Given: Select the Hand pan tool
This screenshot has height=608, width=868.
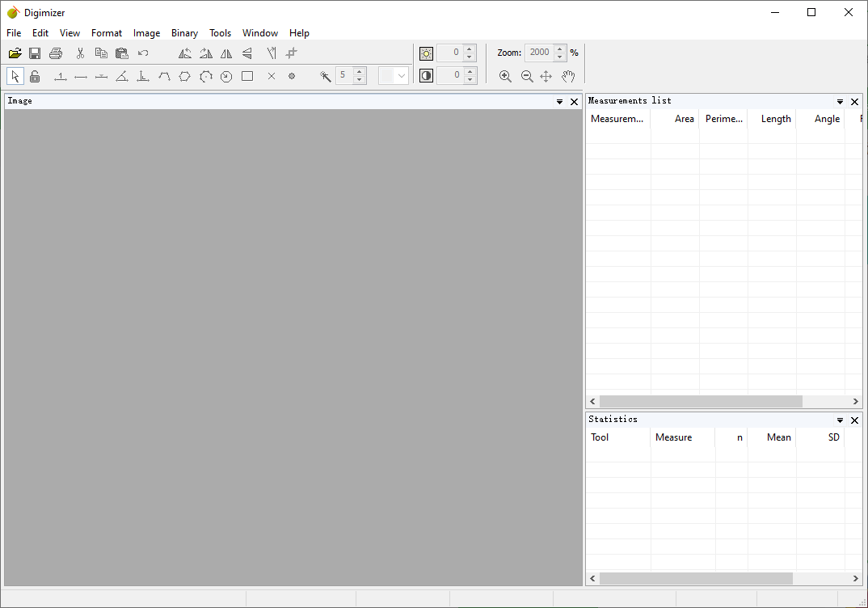Looking at the screenshot, I should [568, 77].
